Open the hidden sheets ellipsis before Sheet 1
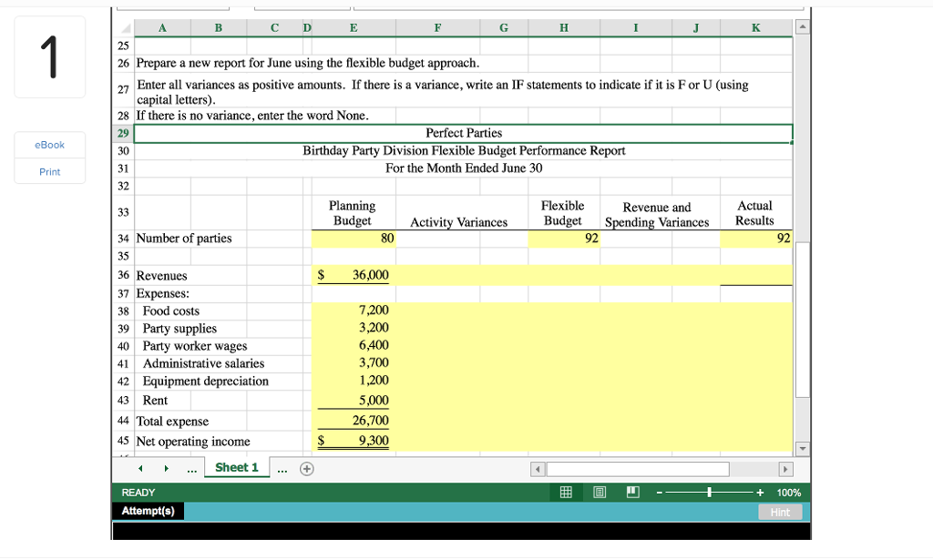933x560 pixels. 191,467
